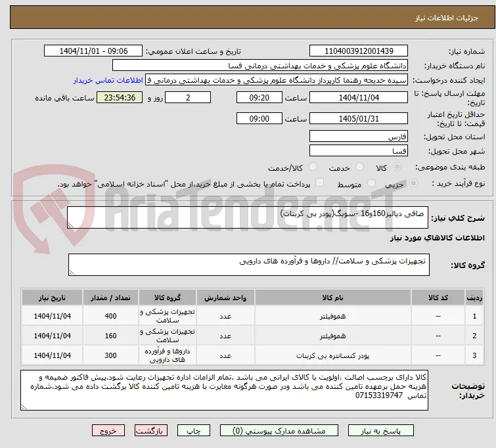This screenshot has height=448, width=496.
Task: Click هموفیلتر name in row 1
Action: (x=333, y=316)
